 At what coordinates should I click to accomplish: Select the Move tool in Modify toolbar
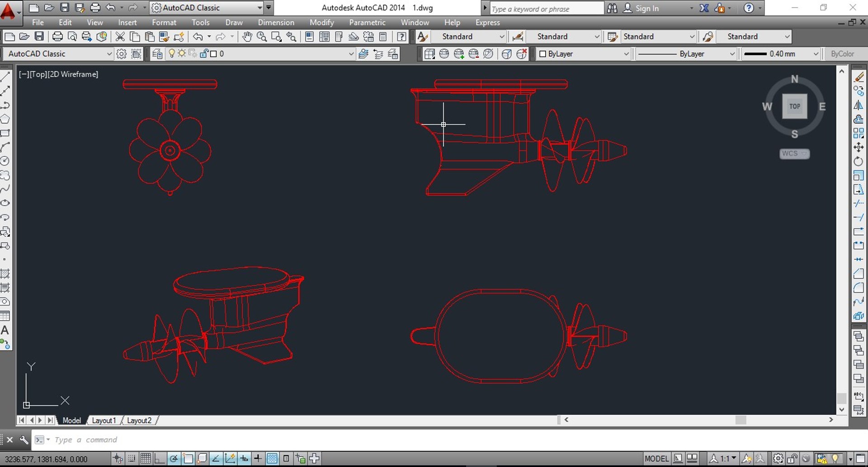[859, 147]
